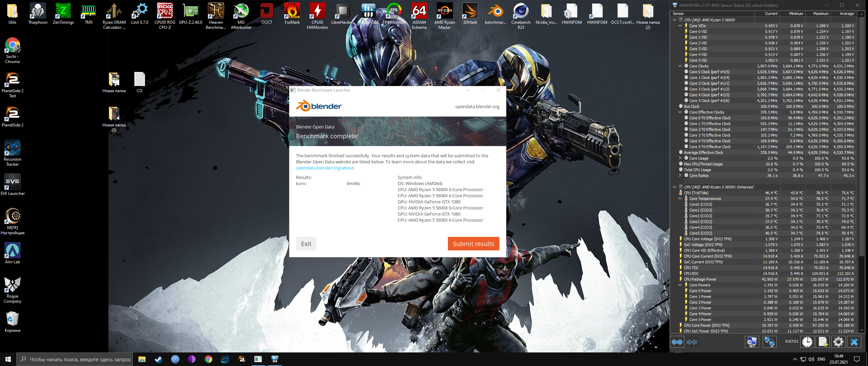Click the networked computers remote icon
This screenshot has width=868, height=366.
point(769,342)
